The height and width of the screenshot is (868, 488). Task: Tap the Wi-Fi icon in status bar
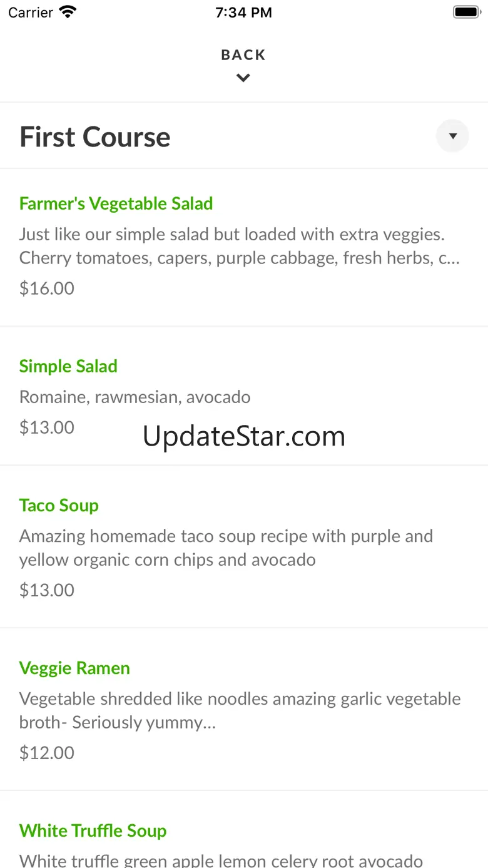click(x=67, y=12)
